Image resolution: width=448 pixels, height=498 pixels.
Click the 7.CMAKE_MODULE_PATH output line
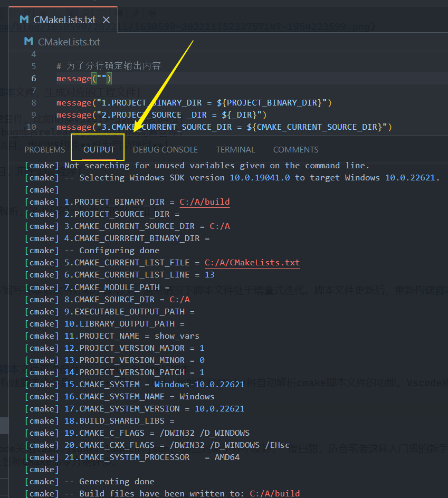tap(97, 288)
